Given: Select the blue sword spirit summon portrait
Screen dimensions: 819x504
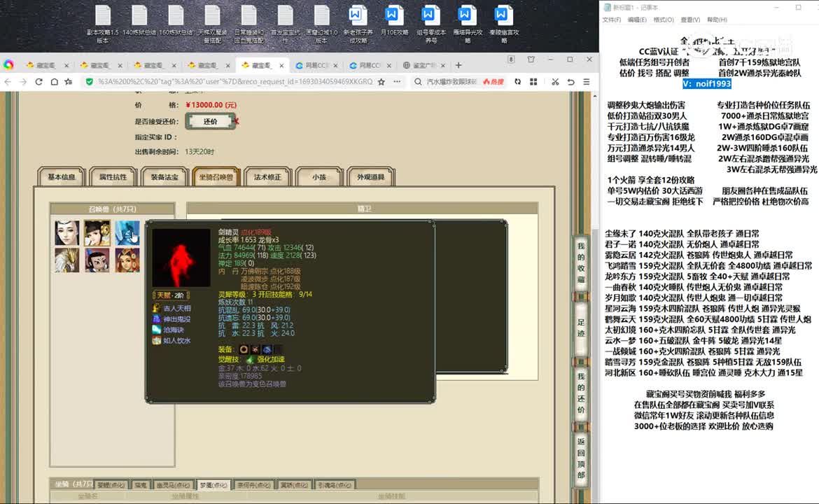Looking at the screenshot, I should pos(127,232).
